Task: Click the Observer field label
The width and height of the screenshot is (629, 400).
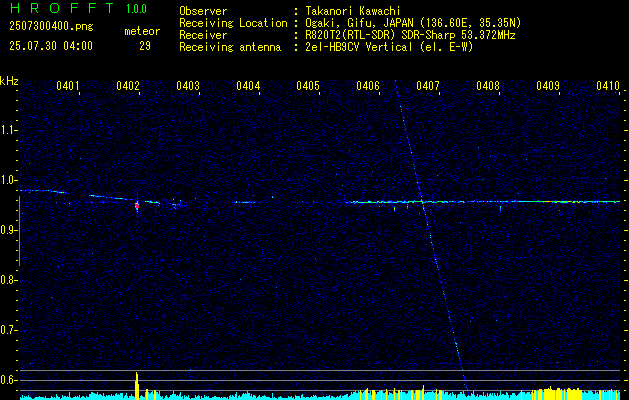Action: point(203,11)
